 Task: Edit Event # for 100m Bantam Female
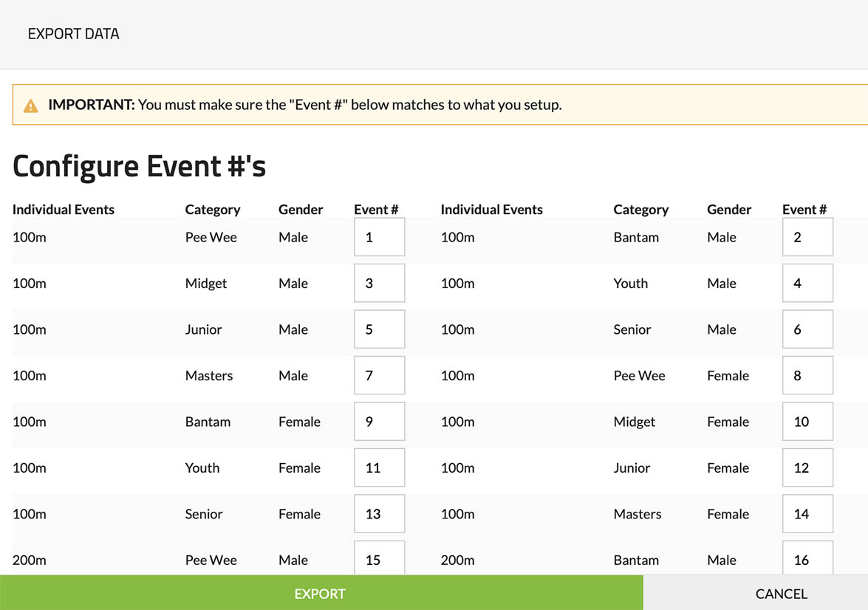click(x=379, y=422)
